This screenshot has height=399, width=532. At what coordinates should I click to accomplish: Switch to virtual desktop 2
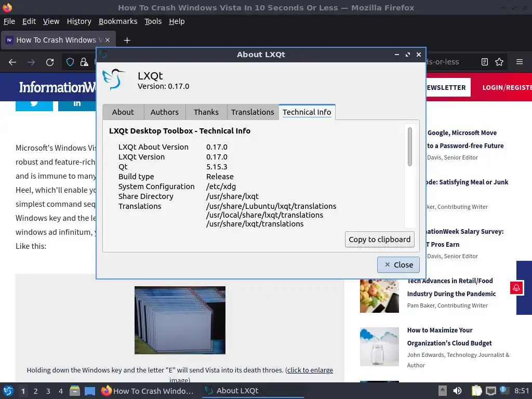(x=36, y=391)
